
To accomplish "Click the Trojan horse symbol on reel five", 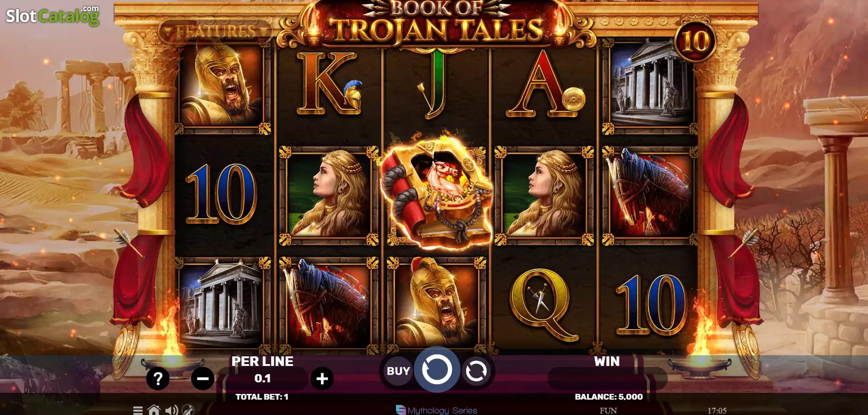I will click(650, 195).
